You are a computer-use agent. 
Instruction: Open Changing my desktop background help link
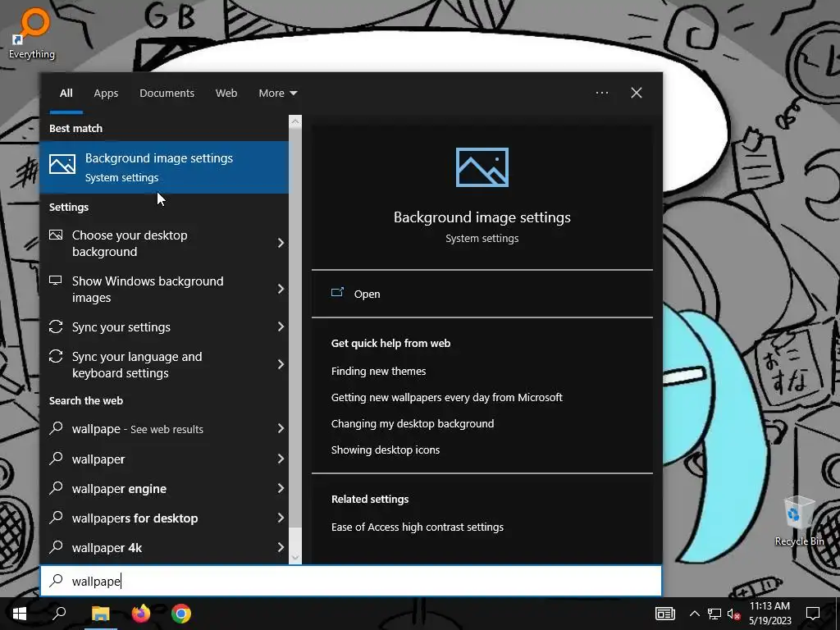pos(413,423)
